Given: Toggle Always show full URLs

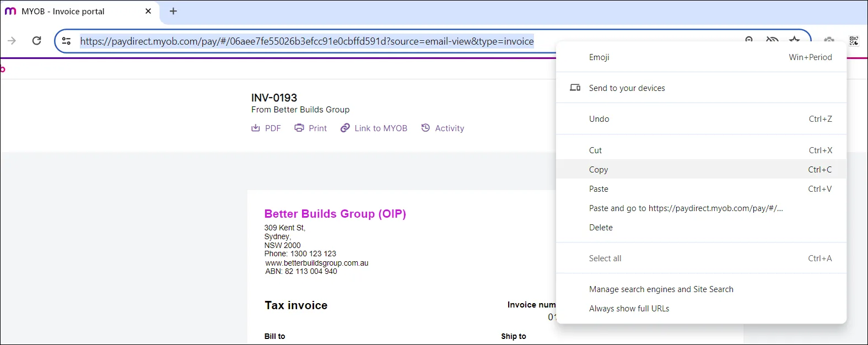Looking at the screenshot, I should tap(701, 309).
